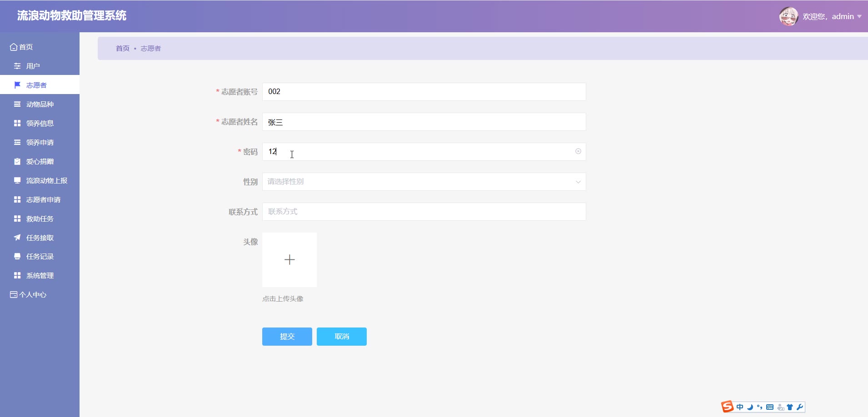Click the plus icon to upload avatar
Viewport: 868px width, 417px height.
289,260
